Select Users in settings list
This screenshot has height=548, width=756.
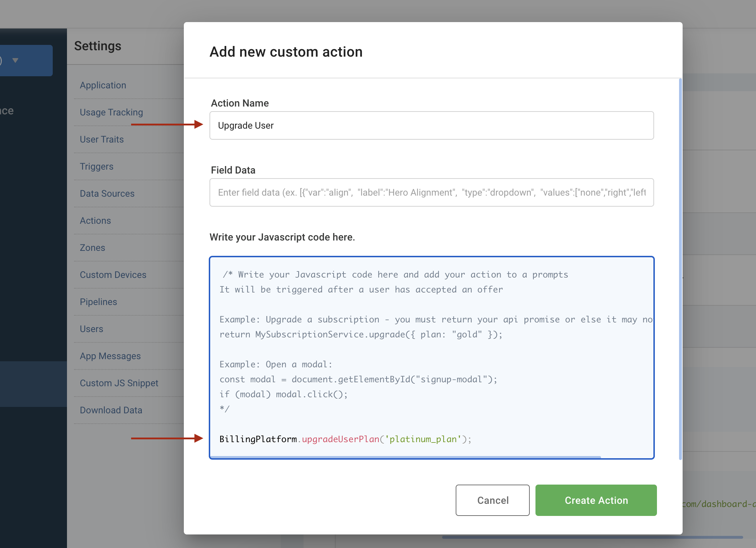(91, 329)
